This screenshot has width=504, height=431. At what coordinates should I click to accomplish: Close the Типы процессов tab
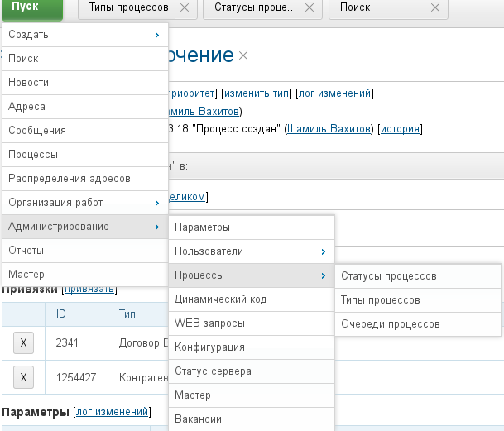185,7
